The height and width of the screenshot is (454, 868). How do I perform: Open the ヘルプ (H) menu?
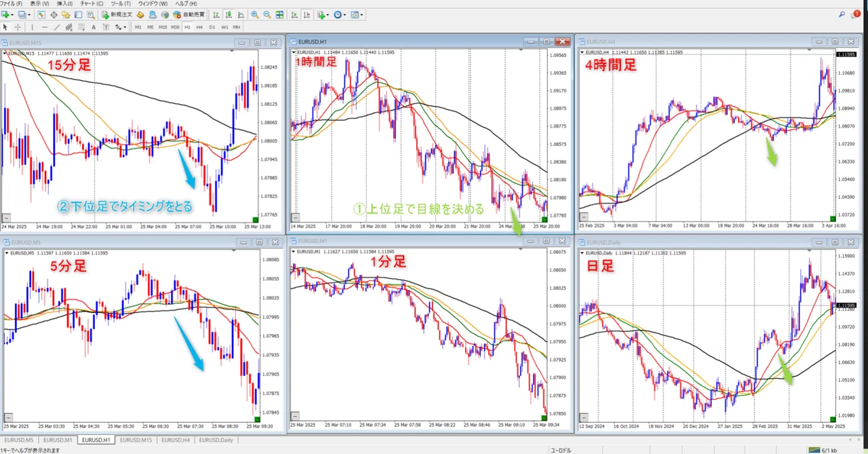[x=186, y=3]
